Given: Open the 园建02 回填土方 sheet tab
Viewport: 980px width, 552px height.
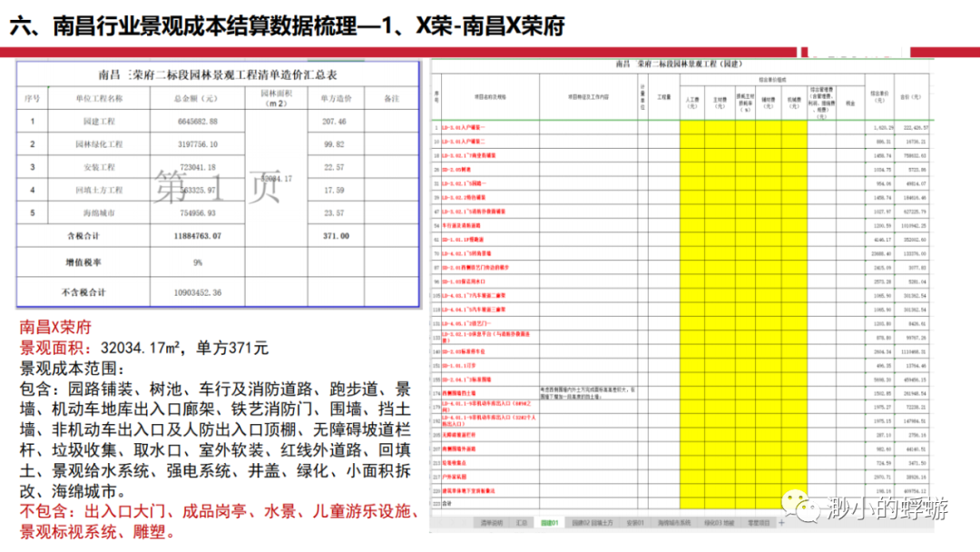Looking at the screenshot, I should point(593,523).
